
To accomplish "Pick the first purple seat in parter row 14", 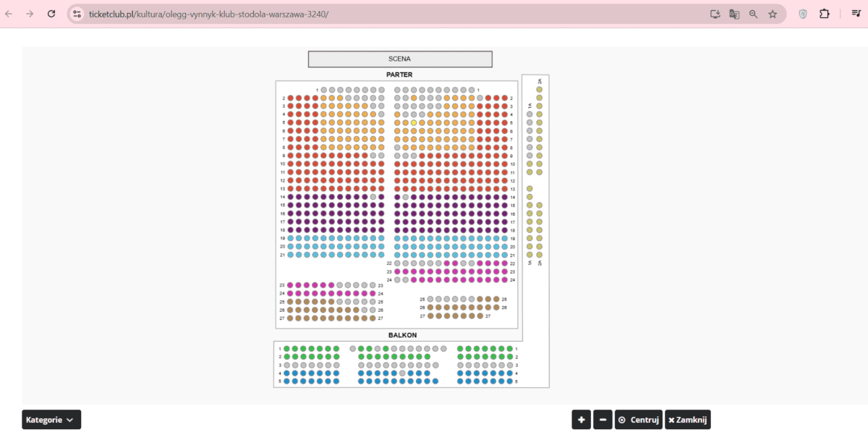I will 291,197.
